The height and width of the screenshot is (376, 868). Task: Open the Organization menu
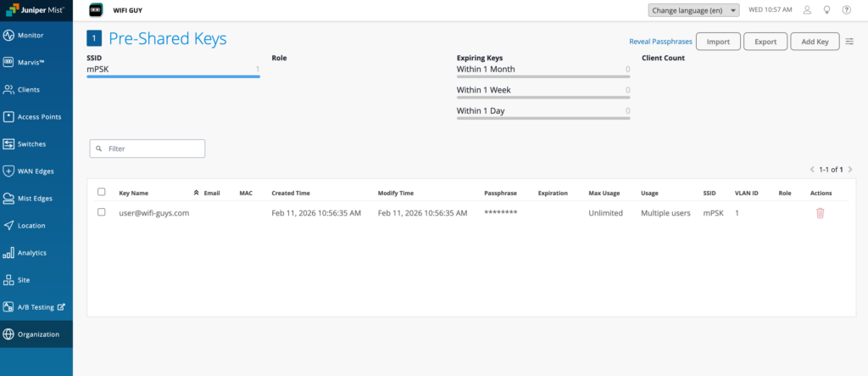[x=36, y=334]
